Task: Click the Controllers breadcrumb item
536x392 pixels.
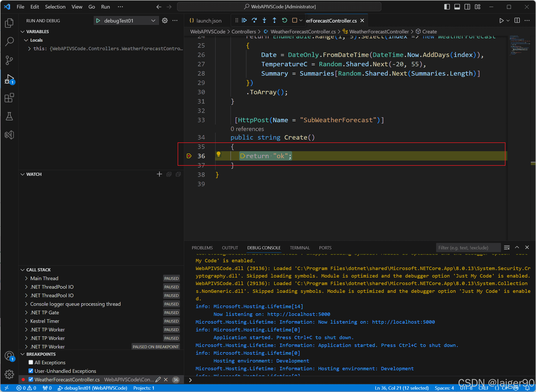Action: click(243, 32)
